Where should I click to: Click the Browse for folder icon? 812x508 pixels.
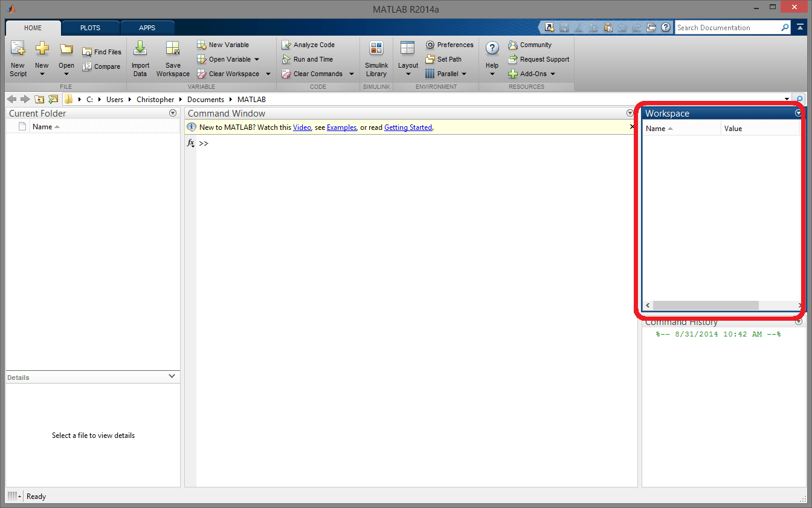coord(53,99)
